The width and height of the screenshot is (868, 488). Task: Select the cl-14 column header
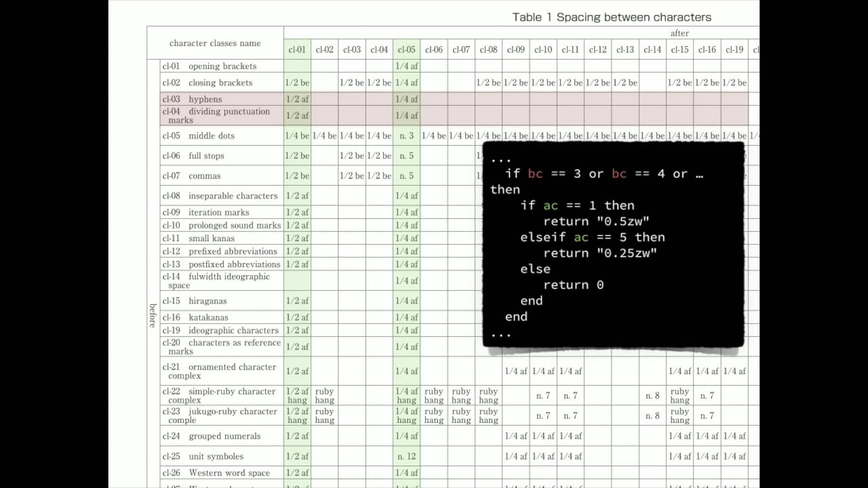(652, 49)
